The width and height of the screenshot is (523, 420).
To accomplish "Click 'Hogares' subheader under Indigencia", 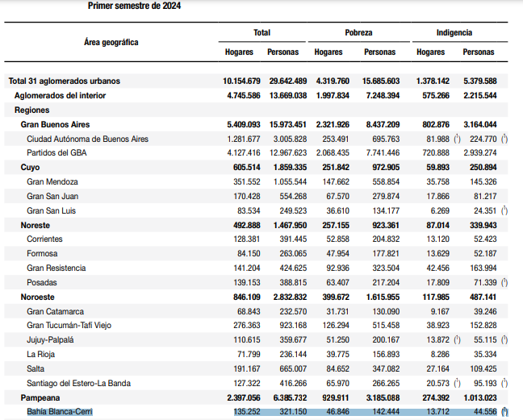I will pyautogui.click(x=430, y=52).
